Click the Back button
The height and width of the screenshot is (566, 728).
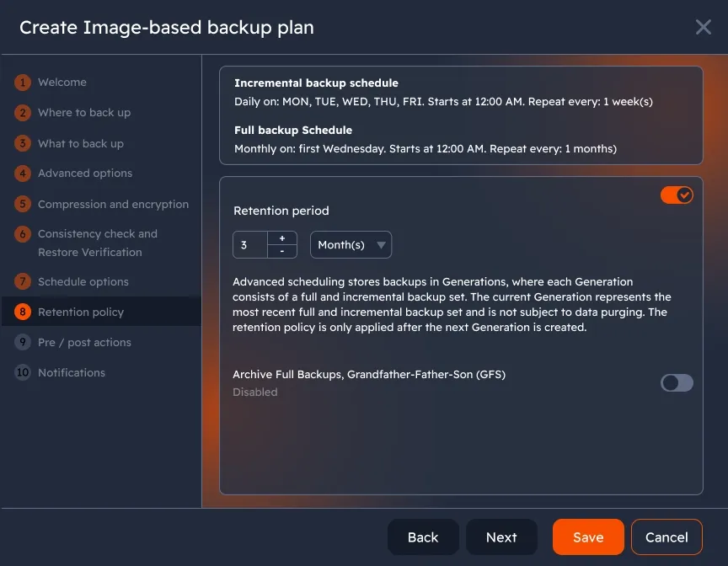pos(423,537)
